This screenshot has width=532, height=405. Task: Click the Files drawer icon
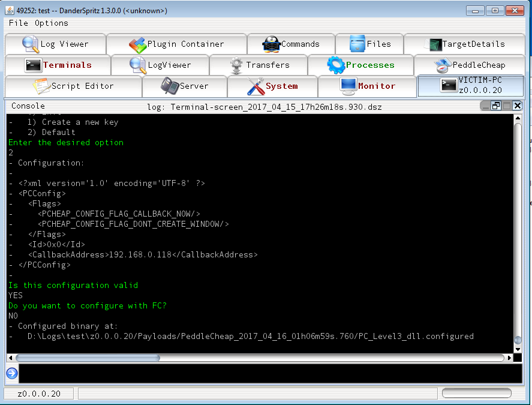[357, 43]
